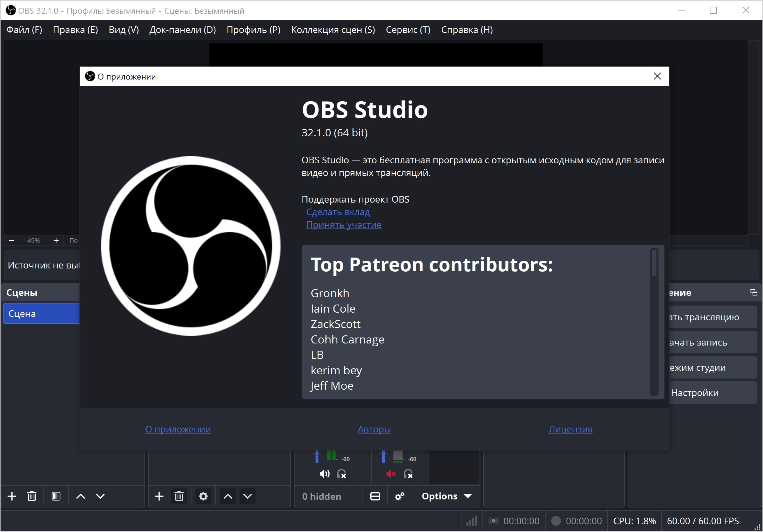Switch the mixer layout with the layout icon
The height and width of the screenshot is (532, 763).
coord(375,496)
